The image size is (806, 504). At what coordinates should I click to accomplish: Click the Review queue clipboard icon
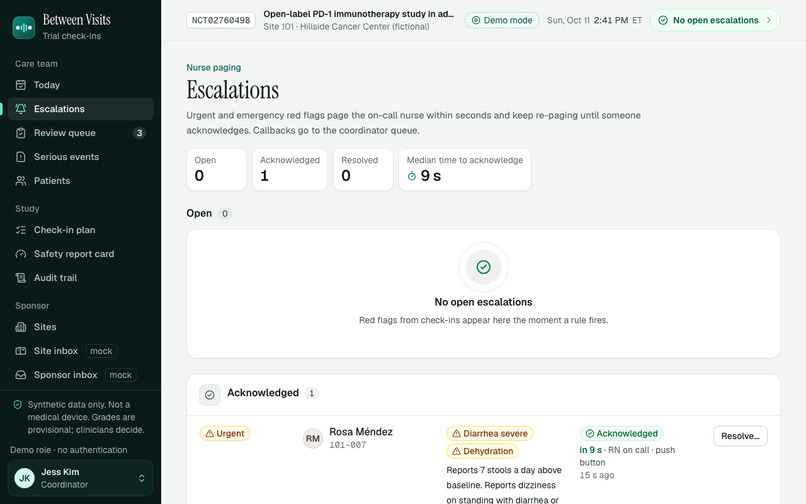coord(21,133)
